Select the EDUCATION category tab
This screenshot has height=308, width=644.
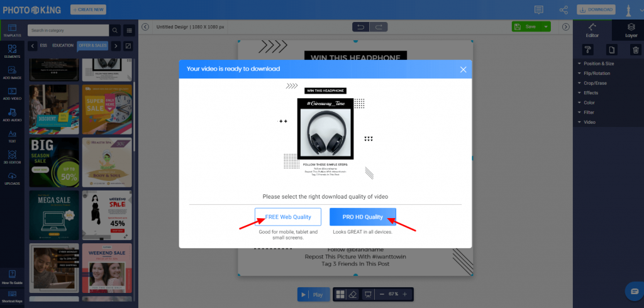coord(63,46)
